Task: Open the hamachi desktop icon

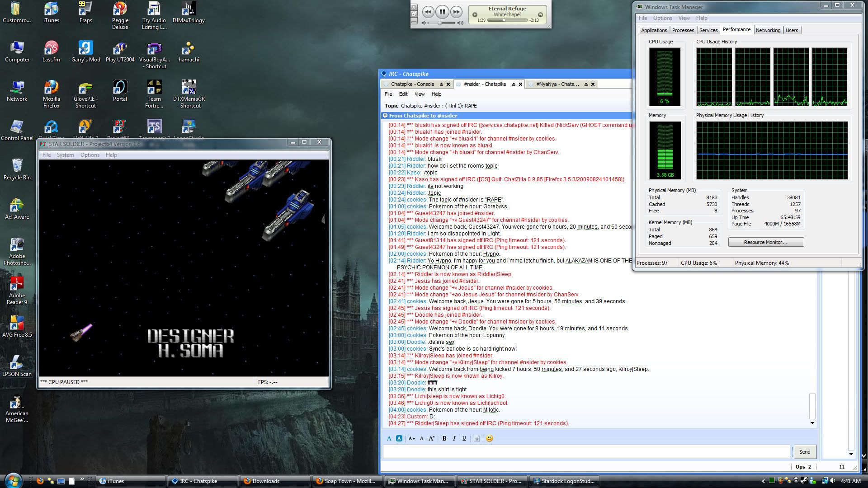Action: pos(189,52)
